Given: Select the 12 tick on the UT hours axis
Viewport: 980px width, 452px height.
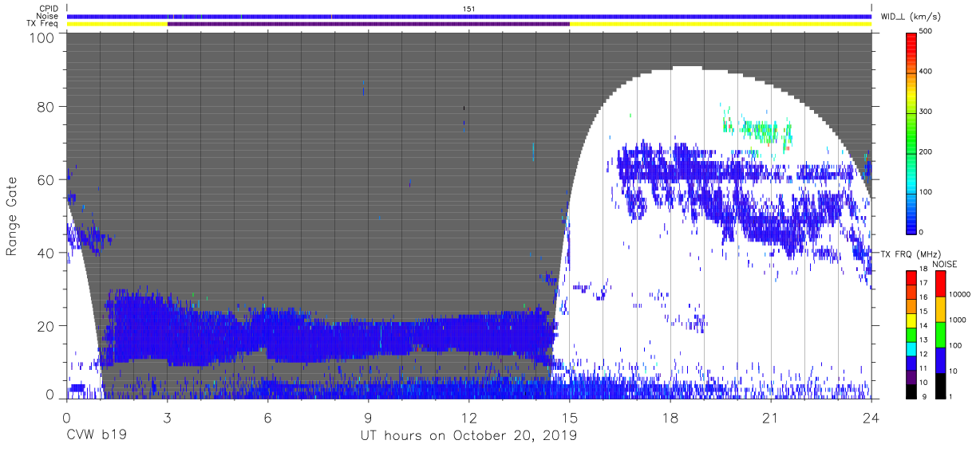Looking at the screenshot, I should (x=469, y=416).
